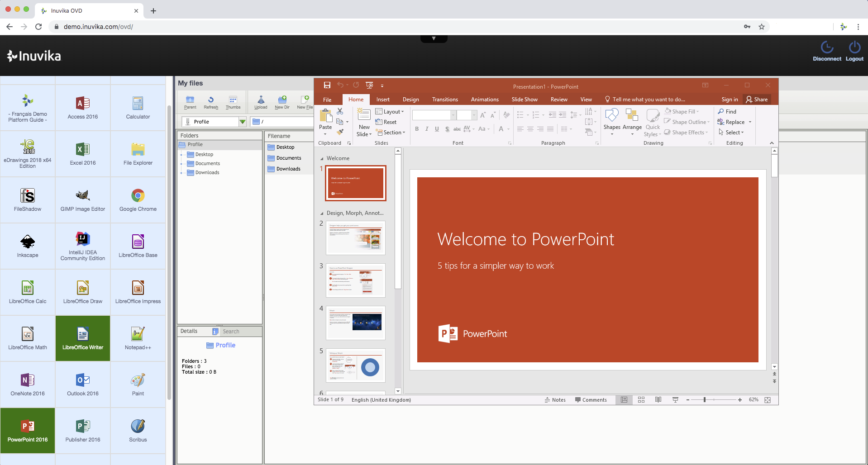Switch to the Transitions tab

[x=444, y=100]
